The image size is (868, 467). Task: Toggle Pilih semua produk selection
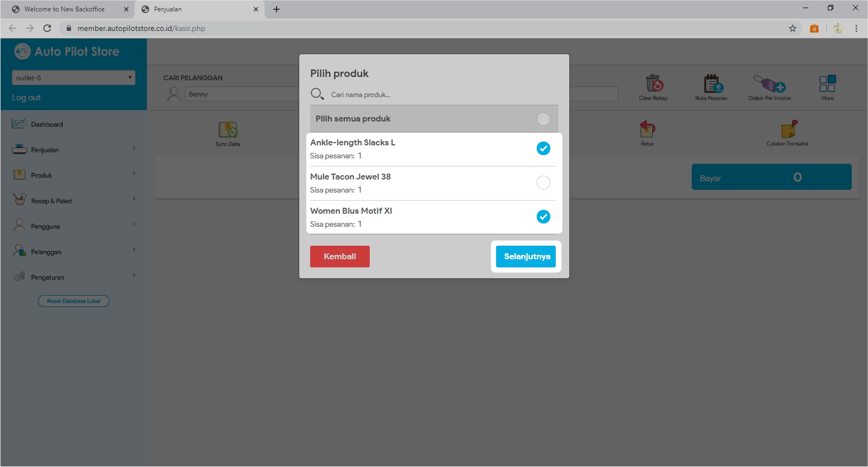pyautogui.click(x=543, y=119)
